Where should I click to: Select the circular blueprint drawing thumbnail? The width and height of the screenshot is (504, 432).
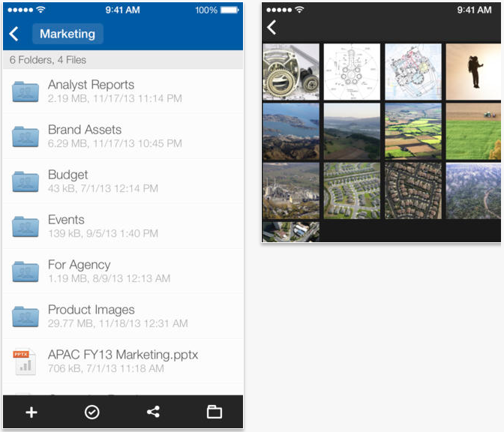click(352, 71)
